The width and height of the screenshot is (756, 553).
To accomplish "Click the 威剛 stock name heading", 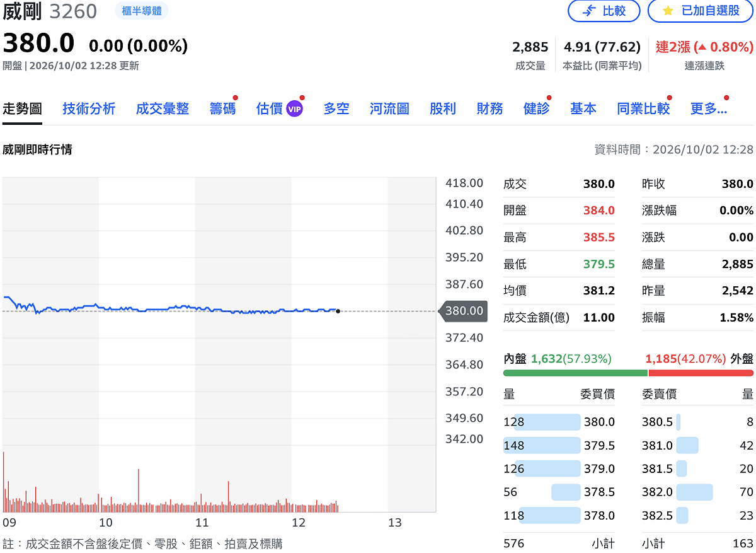I will (22, 11).
